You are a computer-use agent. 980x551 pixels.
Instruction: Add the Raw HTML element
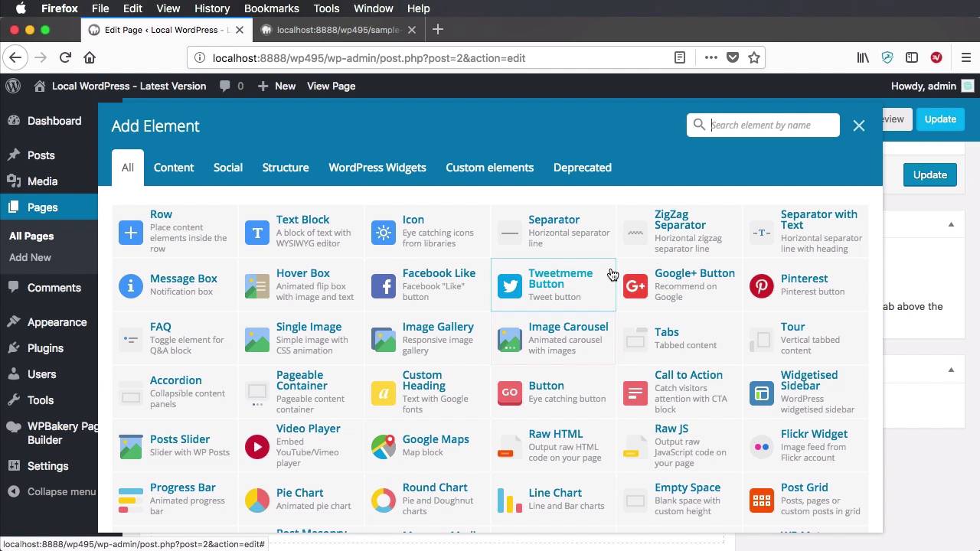click(553, 446)
